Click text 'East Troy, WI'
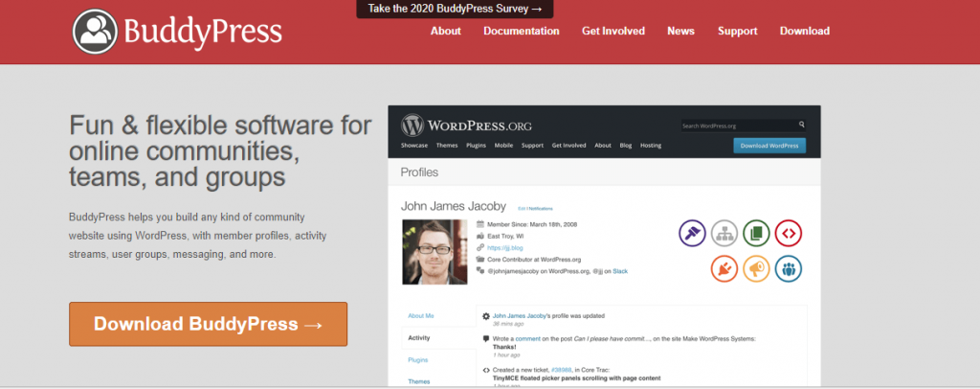 (505, 237)
